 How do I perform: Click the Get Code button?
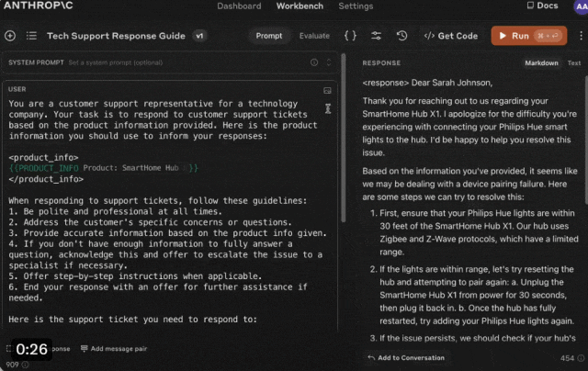click(x=451, y=36)
